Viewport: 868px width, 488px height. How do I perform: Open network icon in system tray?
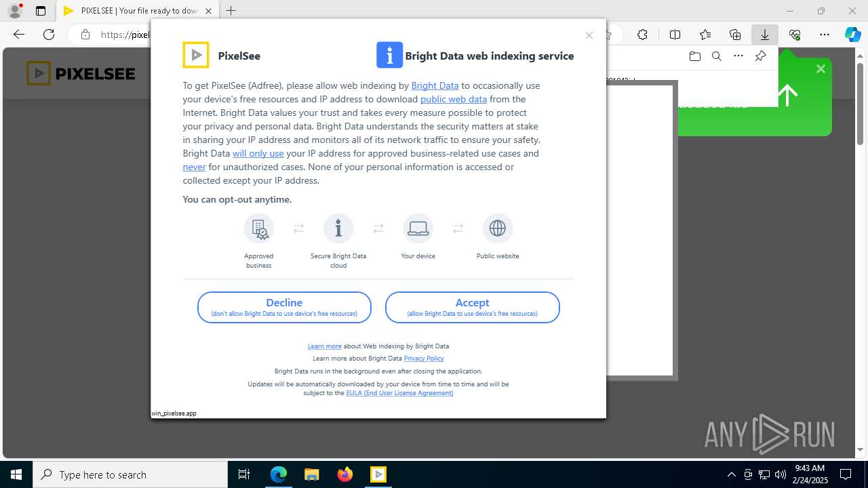(764, 474)
